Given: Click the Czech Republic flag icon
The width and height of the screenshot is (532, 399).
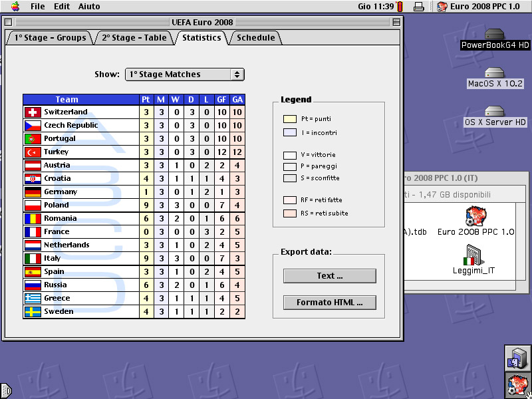Looking at the screenshot, I should click(x=33, y=126).
